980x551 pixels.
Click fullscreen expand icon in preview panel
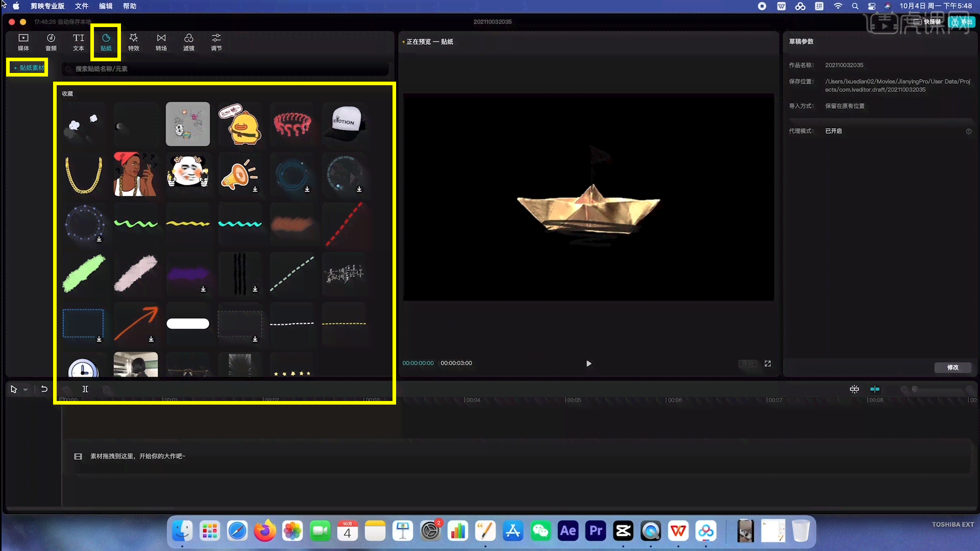click(767, 363)
